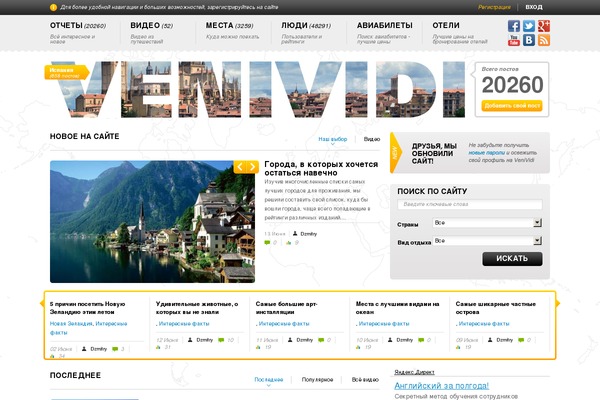Open the Twitter social icon

[529, 26]
